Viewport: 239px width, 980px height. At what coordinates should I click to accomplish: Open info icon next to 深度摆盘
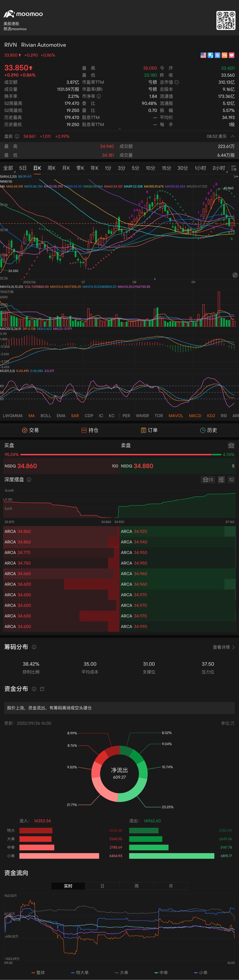point(29,480)
